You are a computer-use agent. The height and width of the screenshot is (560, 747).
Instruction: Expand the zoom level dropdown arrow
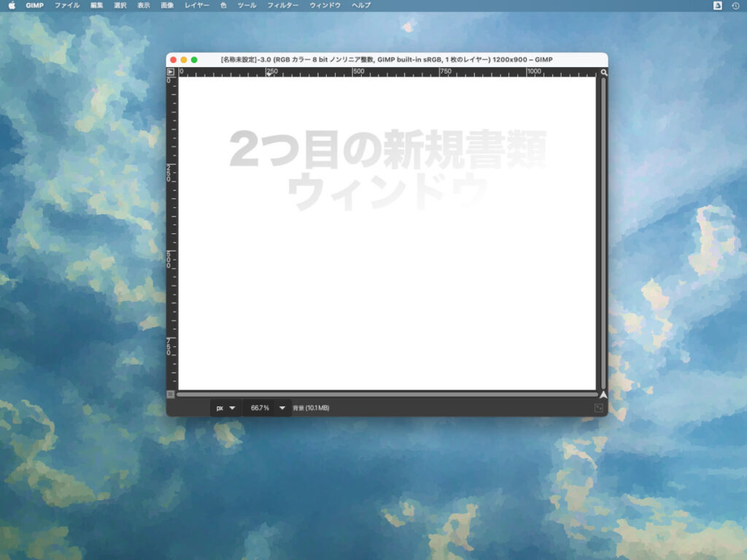click(282, 408)
